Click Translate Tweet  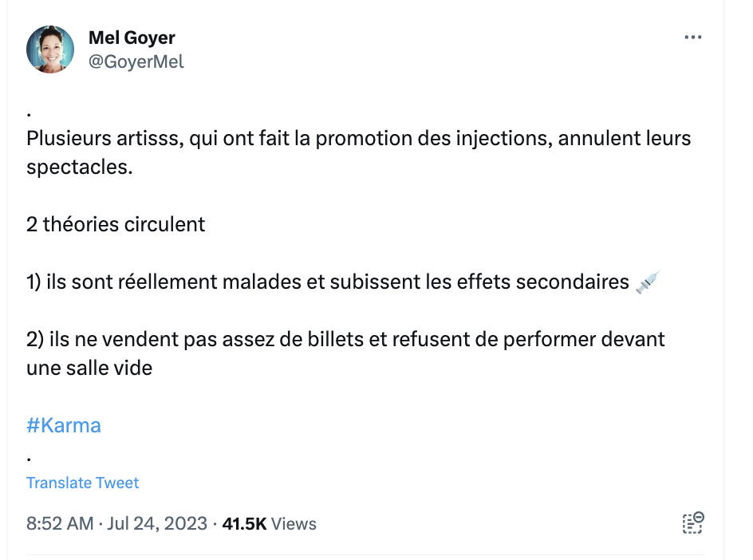click(x=82, y=483)
